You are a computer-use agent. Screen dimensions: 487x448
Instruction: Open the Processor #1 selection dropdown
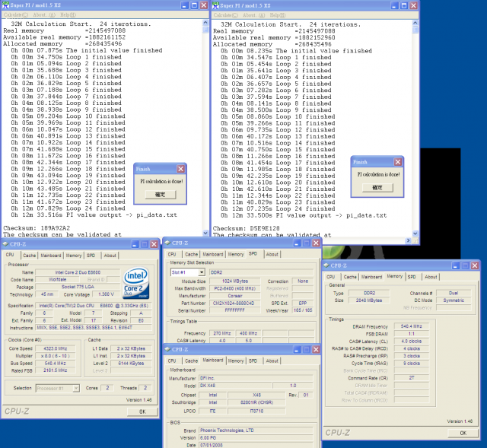tap(76, 388)
